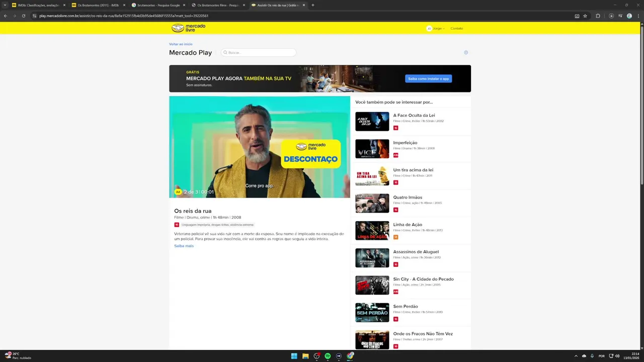
Task: Open the browser extensions puzzle icon
Action: click(x=598, y=16)
